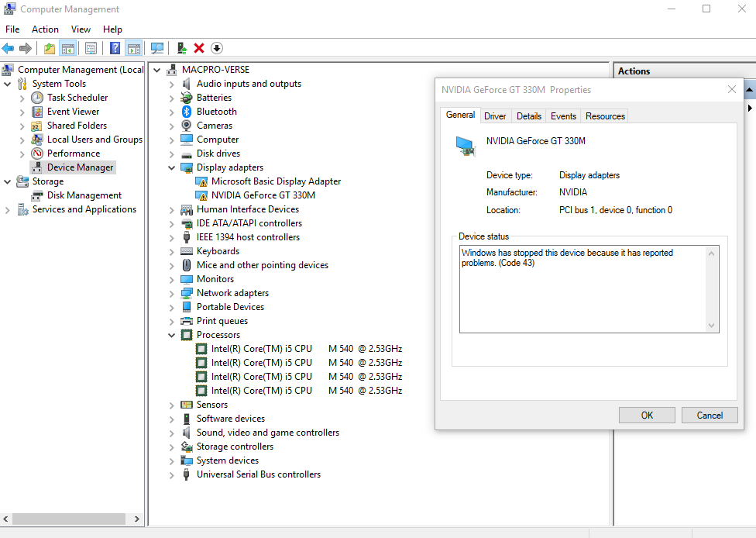Click the Help question mark toolbar icon
This screenshot has width=756, height=538.
[x=115, y=48]
